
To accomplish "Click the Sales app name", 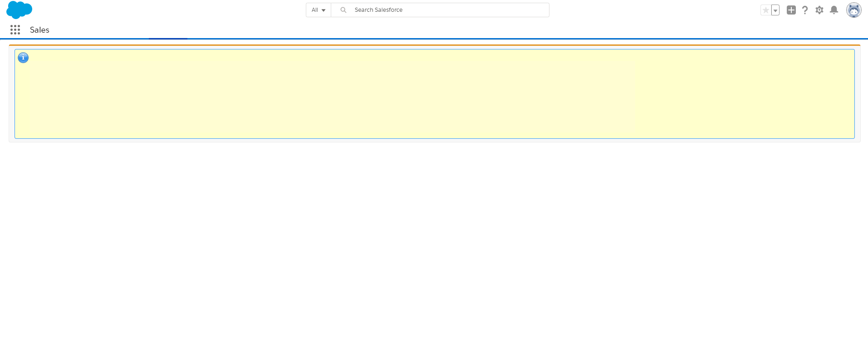I will click(x=39, y=30).
